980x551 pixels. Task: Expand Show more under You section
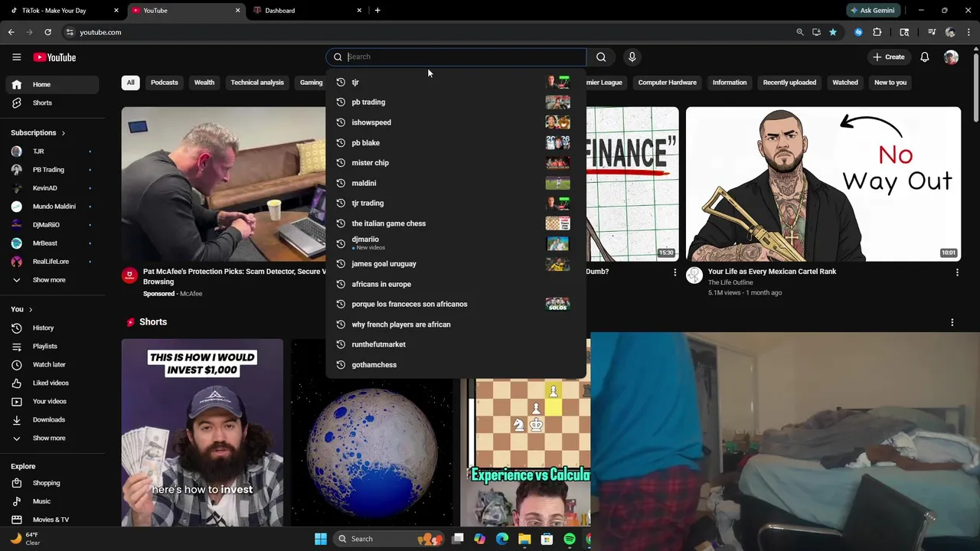tap(52, 438)
